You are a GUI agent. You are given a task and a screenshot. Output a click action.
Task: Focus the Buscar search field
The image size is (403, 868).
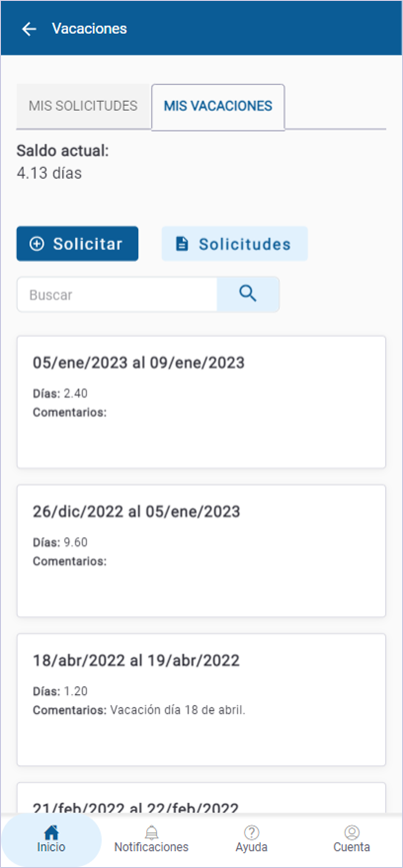point(117,295)
